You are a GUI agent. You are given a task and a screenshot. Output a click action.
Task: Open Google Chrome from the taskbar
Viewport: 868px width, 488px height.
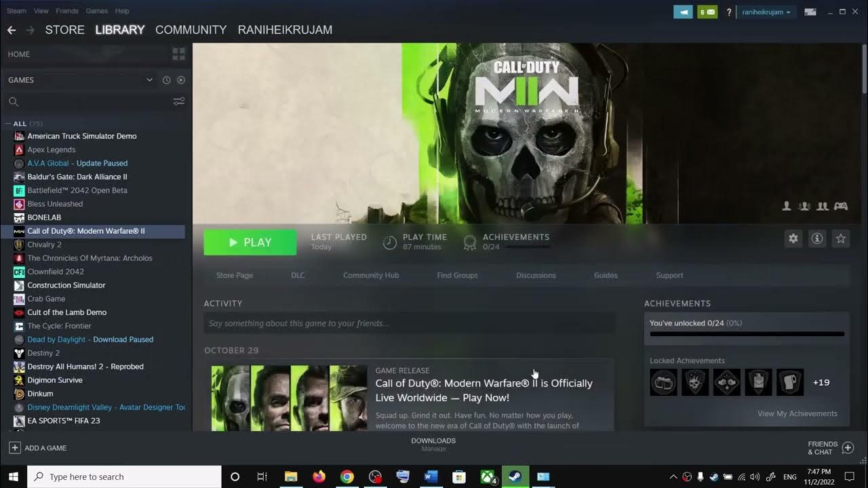[x=347, y=476]
